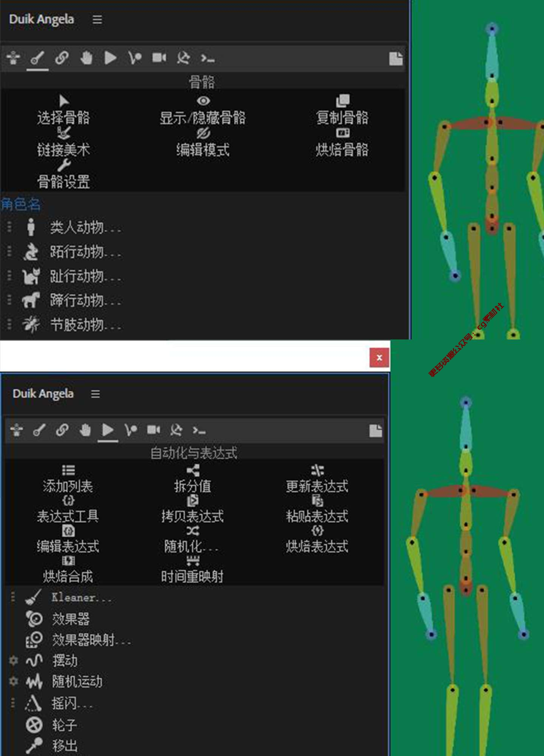This screenshot has width=544, height=756.
Task: Open options dots beside Kleaner
Action: point(13,597)
